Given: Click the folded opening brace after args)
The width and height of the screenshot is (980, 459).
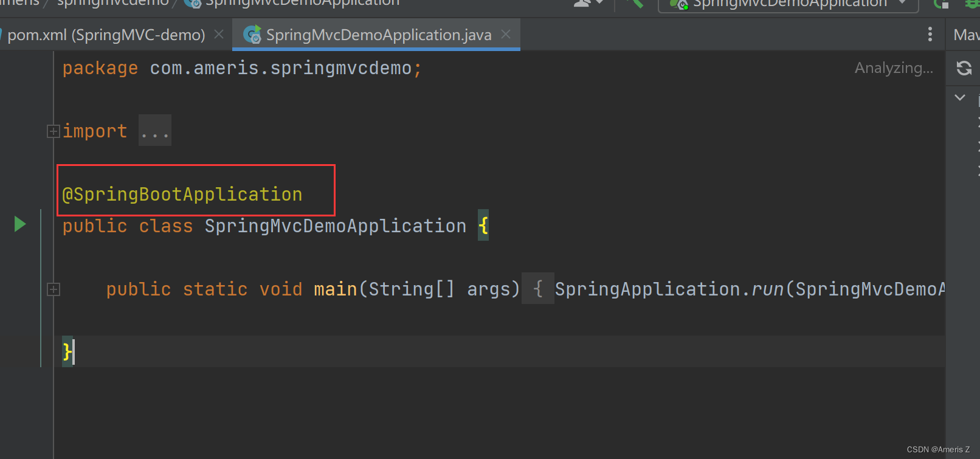Looking at the screenshot, I should click(538, 289).
